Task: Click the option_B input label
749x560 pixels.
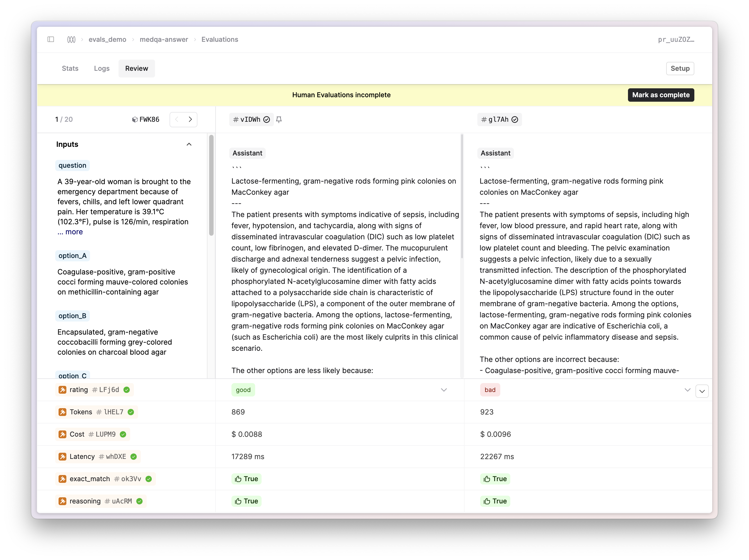Action: [73, 316]
